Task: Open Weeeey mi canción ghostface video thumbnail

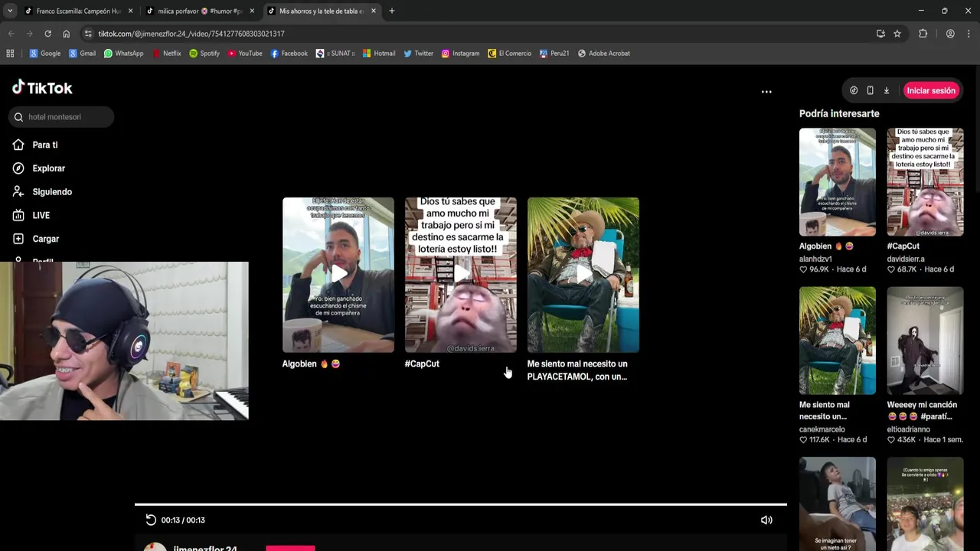Action: click(925, 341)
